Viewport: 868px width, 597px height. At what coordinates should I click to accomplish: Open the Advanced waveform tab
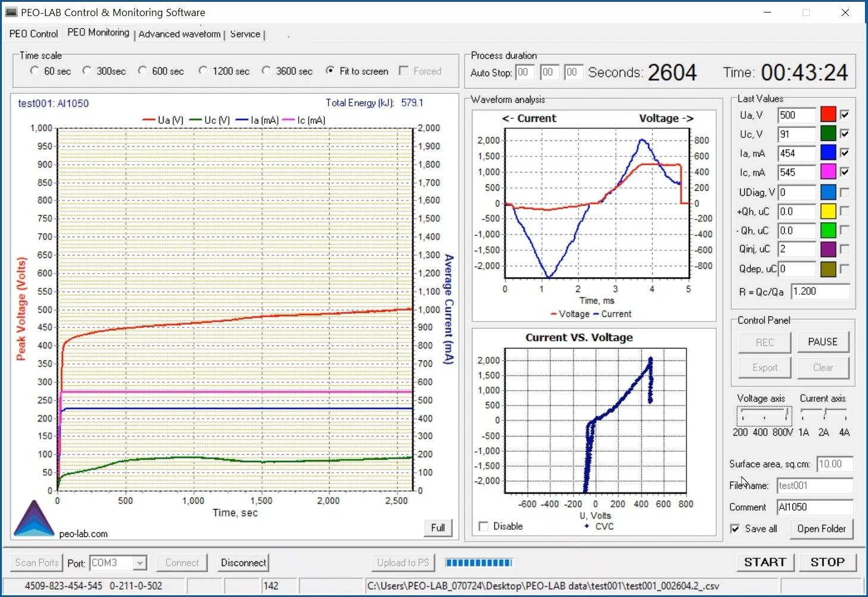(179, 34)
